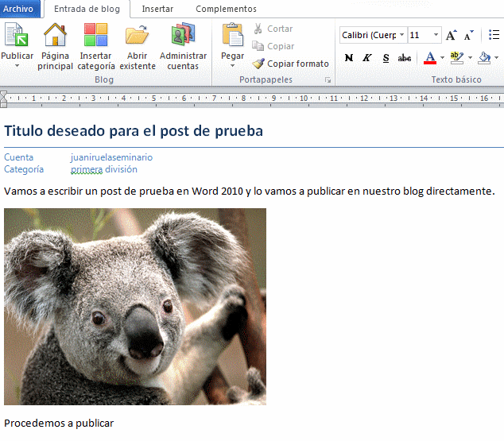Viewport: 504px width, 441px height.
Task: Click the Publicar icon
Action: pyautogui.click(x=17, y=37)
